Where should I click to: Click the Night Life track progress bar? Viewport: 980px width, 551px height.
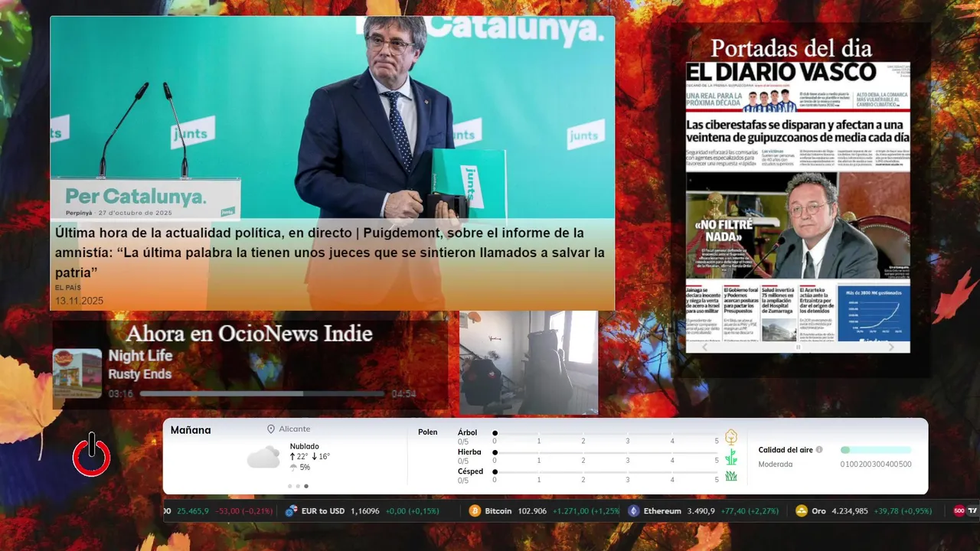(262, 394)
